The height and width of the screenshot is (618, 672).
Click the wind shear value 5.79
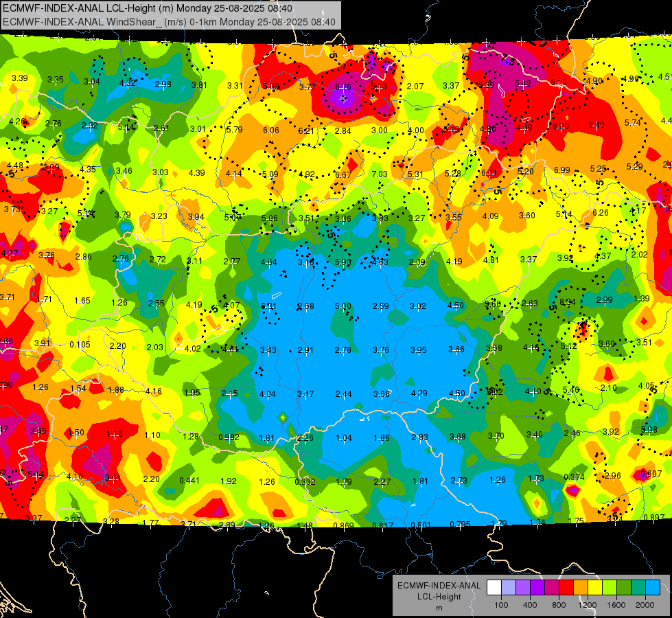235,129
